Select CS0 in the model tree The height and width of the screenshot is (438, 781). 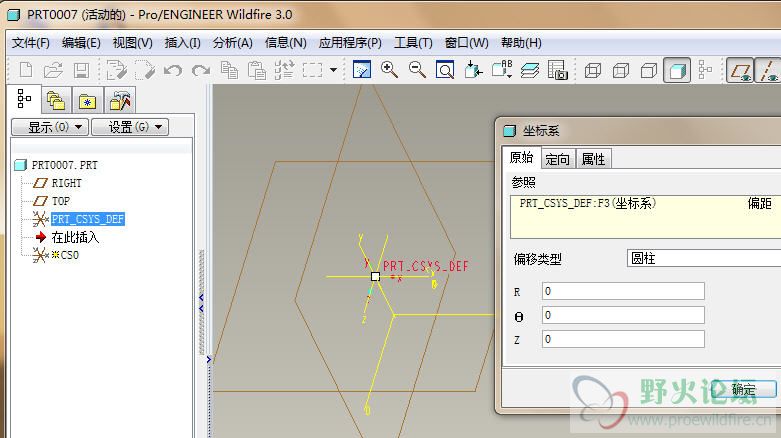click(x=70, y=255)
